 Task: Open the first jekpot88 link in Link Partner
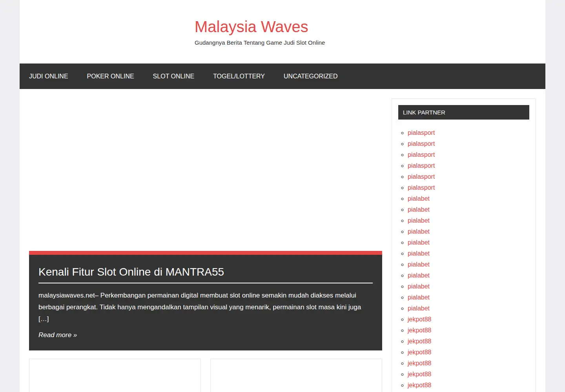(419, 319)
